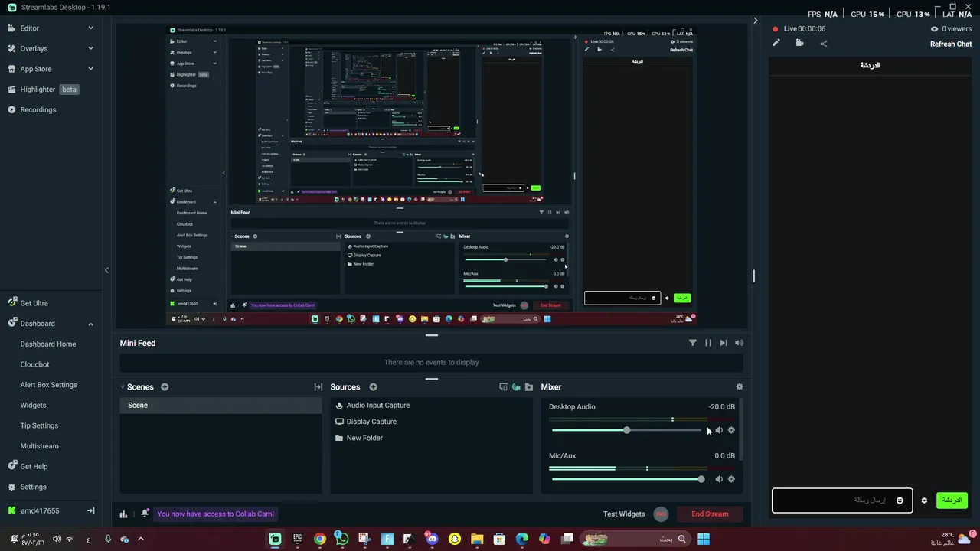Open the green source audio/guest cam icon
Image resolution: width=980 pixels, height=551 pixels.
pyautogui.click(x=516, y=387)
